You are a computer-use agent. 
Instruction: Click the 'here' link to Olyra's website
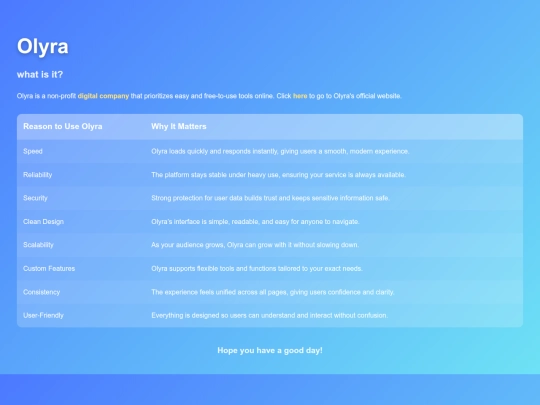300,96
